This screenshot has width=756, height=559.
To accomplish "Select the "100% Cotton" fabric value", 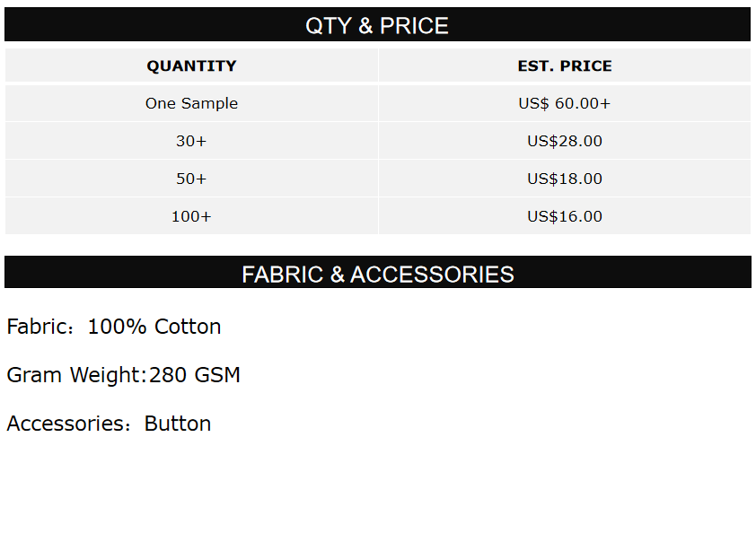I will coord(154,327).
